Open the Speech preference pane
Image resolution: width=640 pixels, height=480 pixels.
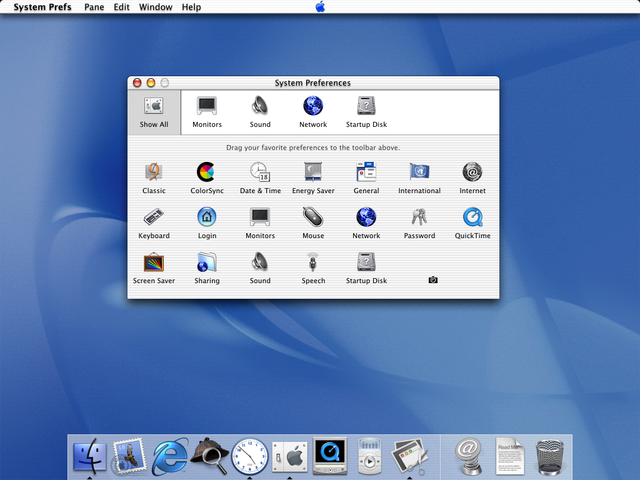click(313, 268)
